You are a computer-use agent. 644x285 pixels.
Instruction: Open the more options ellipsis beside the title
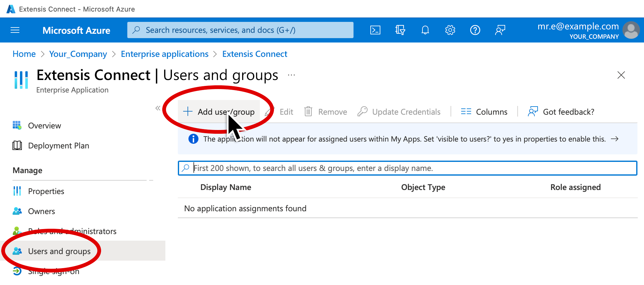(x=291, y=75)
